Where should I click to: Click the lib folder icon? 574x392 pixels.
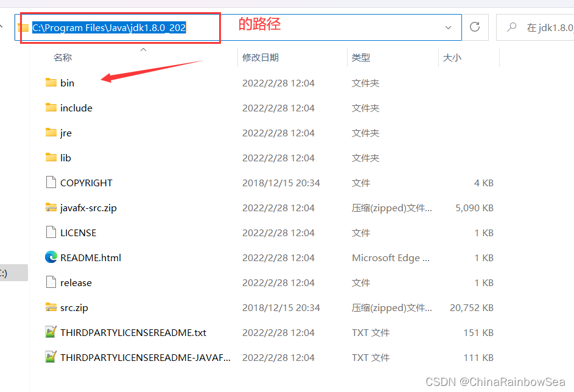tap(51, 157)
